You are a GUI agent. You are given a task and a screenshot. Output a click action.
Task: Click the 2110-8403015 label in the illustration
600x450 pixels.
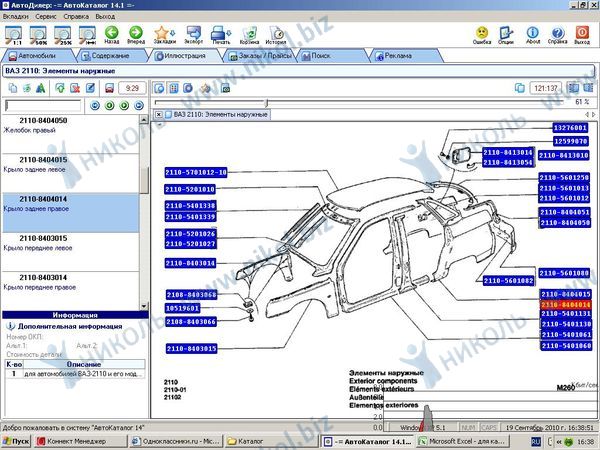pyautogui.click(x=191, y=349)
